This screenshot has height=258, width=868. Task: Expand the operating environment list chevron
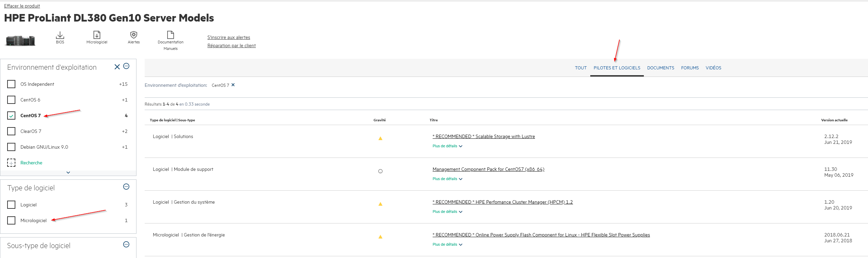[x=68, y=173]
